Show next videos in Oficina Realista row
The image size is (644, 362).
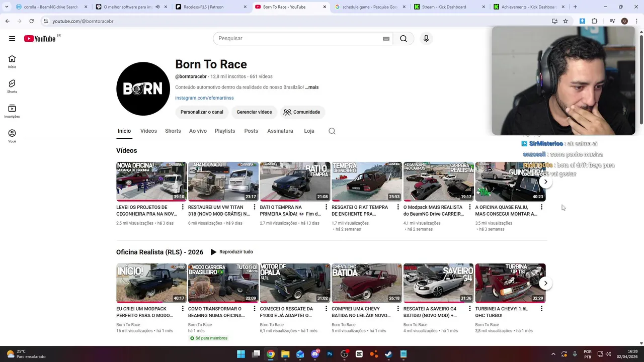(545, 283)
